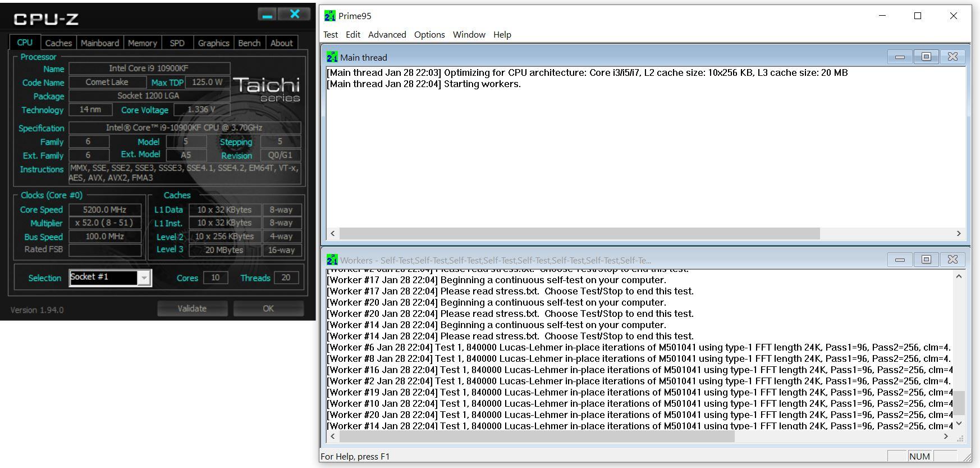Viewport: 980px width, 468px height.
Task: Close the Workers child window
Action: [952, 260]
